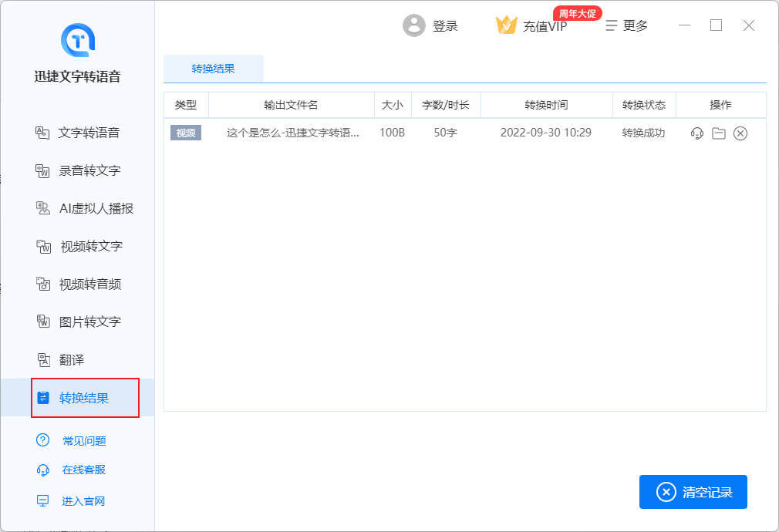Open the 常见问题 help link
Image resolution: width=779 pixels, height=532 pixels.
point(83,441)
